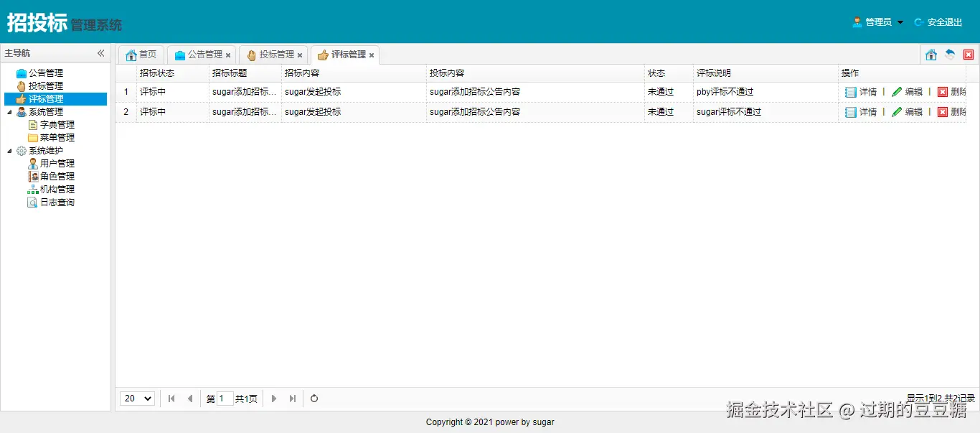
Task: Open 菜单管理 tree item
Action: (57, 138)
